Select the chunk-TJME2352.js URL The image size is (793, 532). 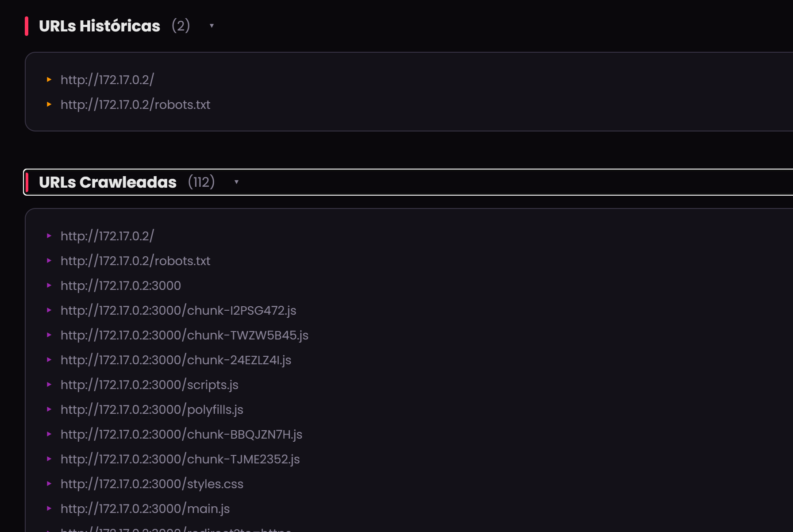click(180, 459)
